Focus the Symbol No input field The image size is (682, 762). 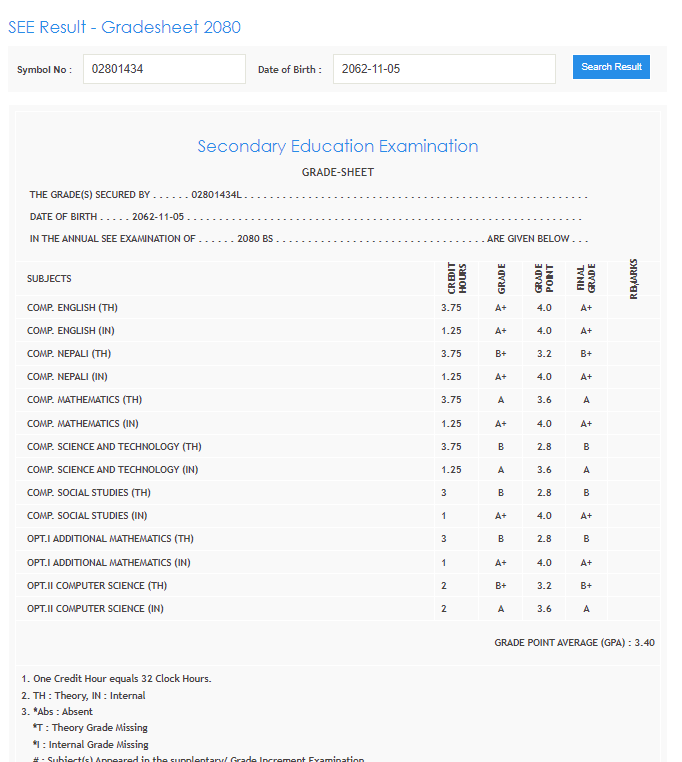[164, 69]
